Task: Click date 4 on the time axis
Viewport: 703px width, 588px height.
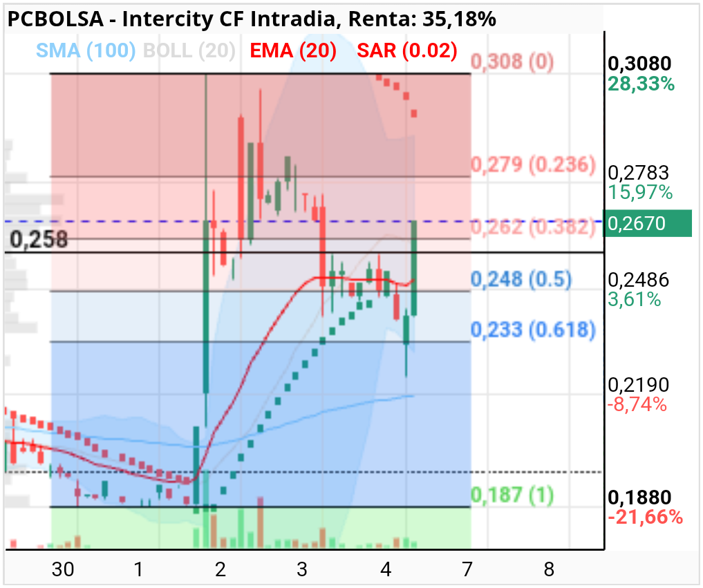Action: pyautogui.click(x=386, y=569)
